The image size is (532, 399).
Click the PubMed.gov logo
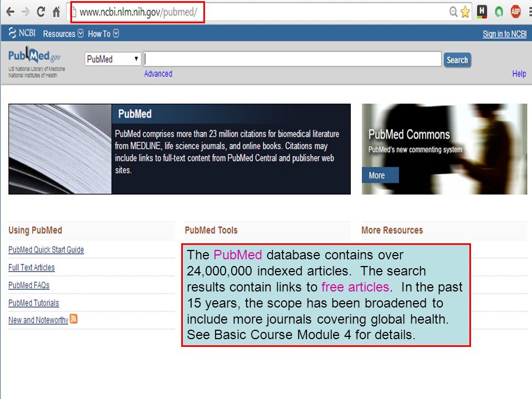point(34,55)
